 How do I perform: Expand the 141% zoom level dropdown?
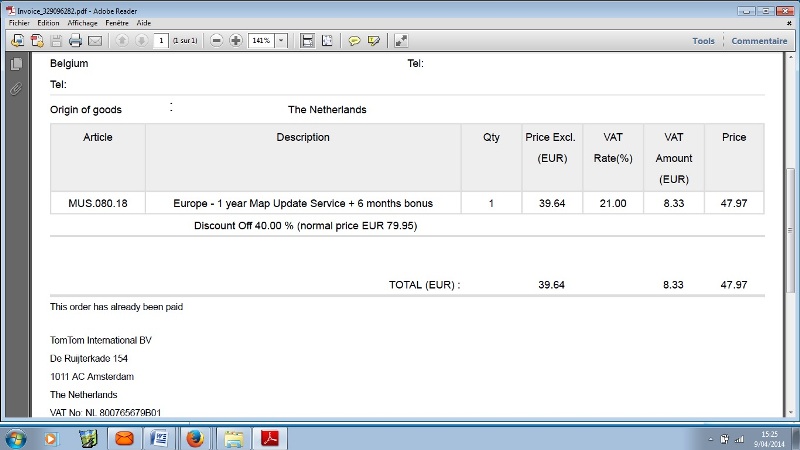(x=281, y=41)
